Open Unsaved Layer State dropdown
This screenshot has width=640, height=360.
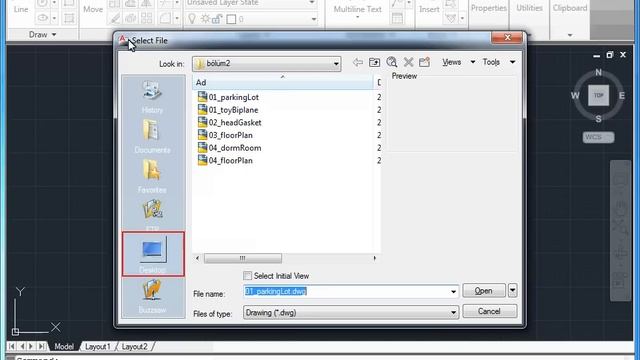[x=312, y=3]
